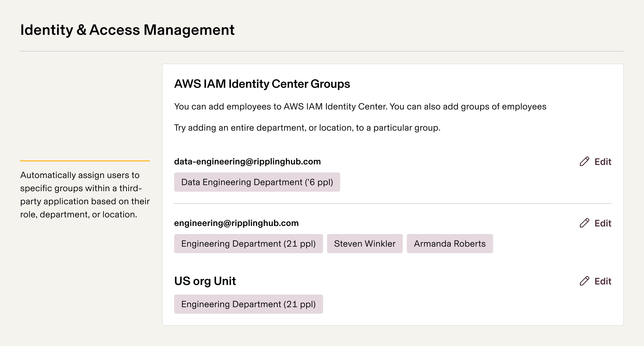Click Engineering Department chip under engineering@ripplinghub.com
644x346 pixels.
point(248,244)
